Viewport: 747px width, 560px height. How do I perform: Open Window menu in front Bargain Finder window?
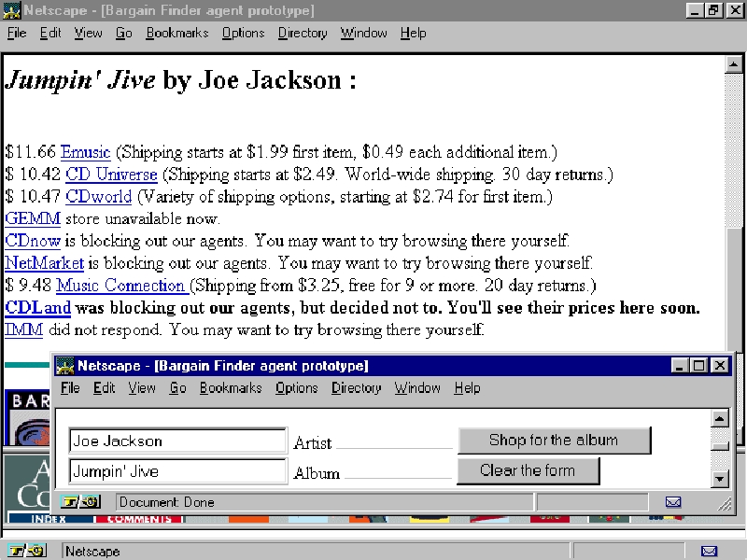pos(417,388)
